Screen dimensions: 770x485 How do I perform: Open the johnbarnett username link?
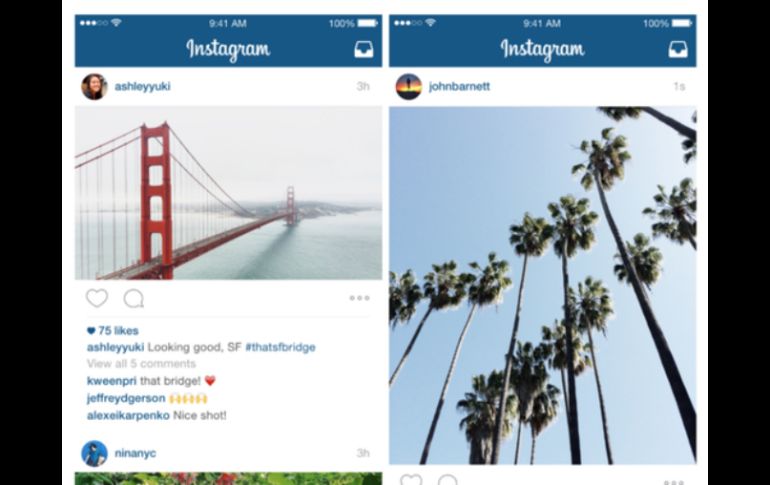[459, 86]
